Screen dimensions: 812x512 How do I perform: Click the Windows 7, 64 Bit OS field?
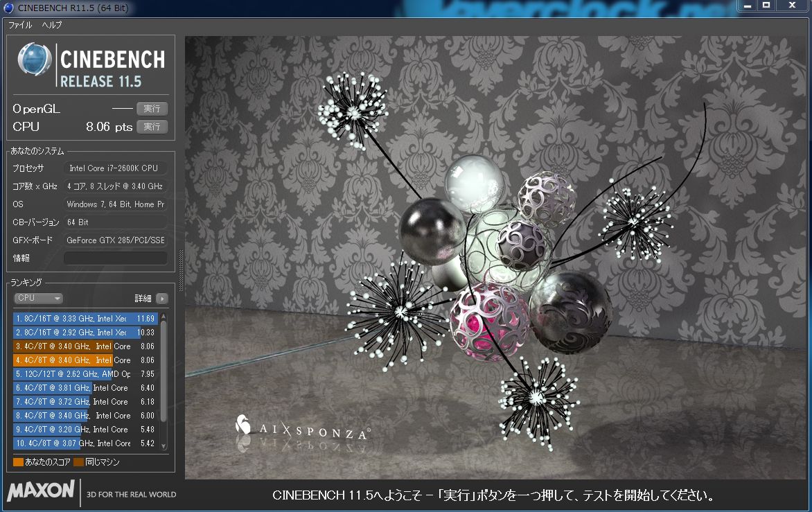[x=116, y=204]
